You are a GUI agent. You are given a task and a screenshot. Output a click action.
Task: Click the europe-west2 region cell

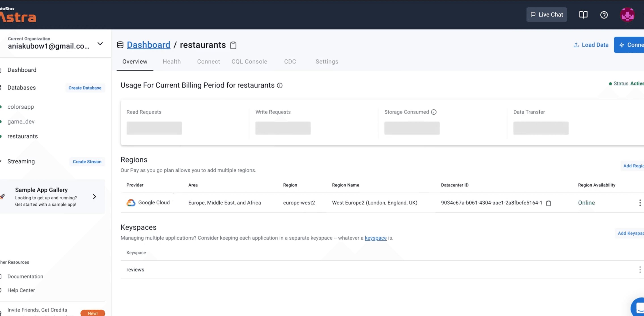[299, 203]
